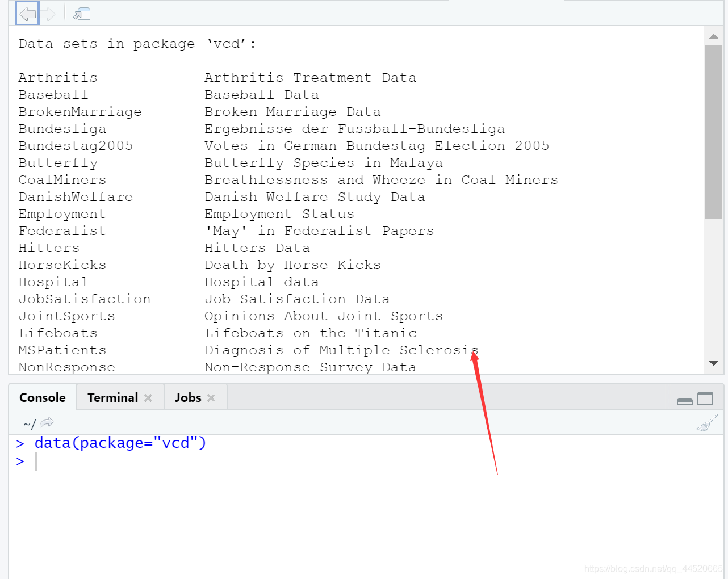Select the Baseball dataset name
728x579 pixels.
[x=53, y=95]
